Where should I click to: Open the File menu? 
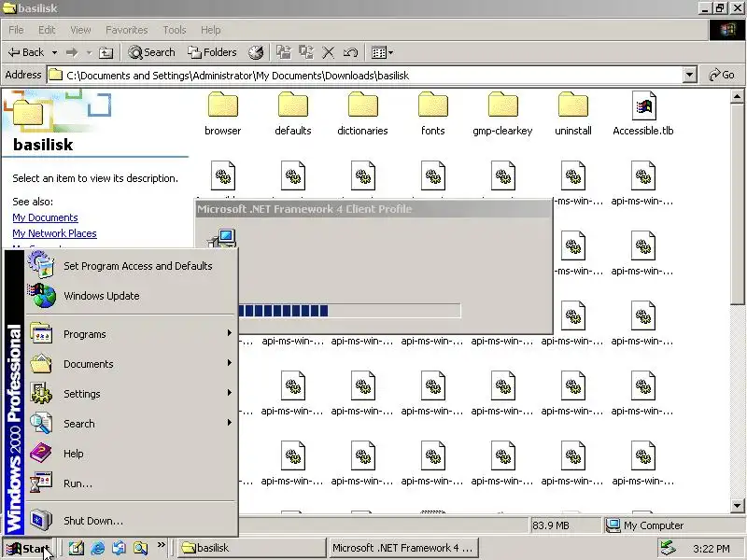tap(16, 30)
